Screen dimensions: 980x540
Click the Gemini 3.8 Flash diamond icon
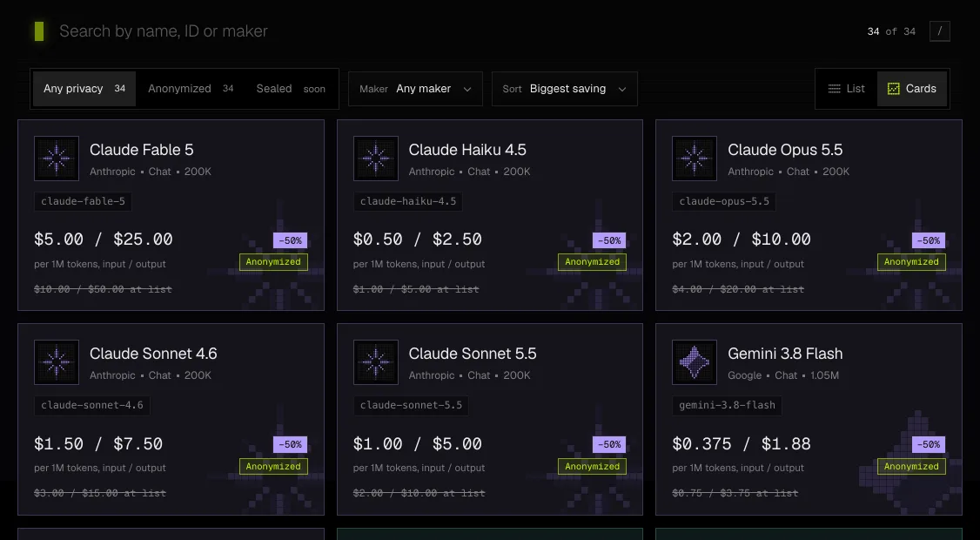(x=695, y=362)
